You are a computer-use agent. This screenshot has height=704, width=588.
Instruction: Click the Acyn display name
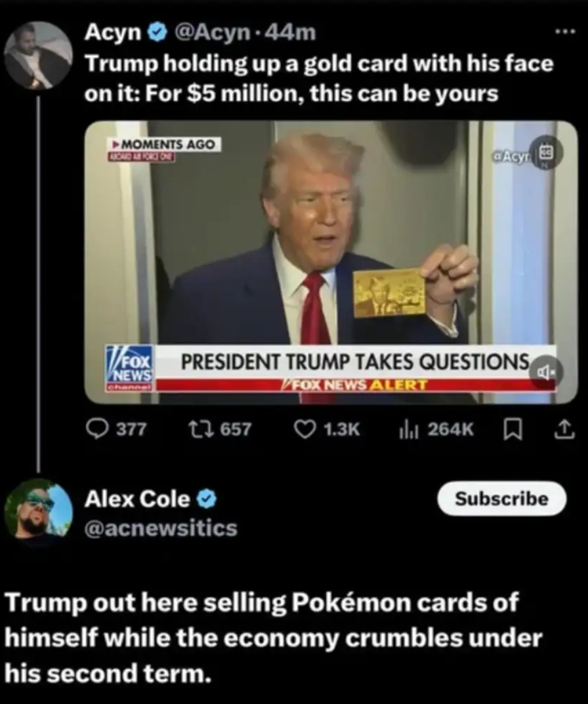[113, 32]
